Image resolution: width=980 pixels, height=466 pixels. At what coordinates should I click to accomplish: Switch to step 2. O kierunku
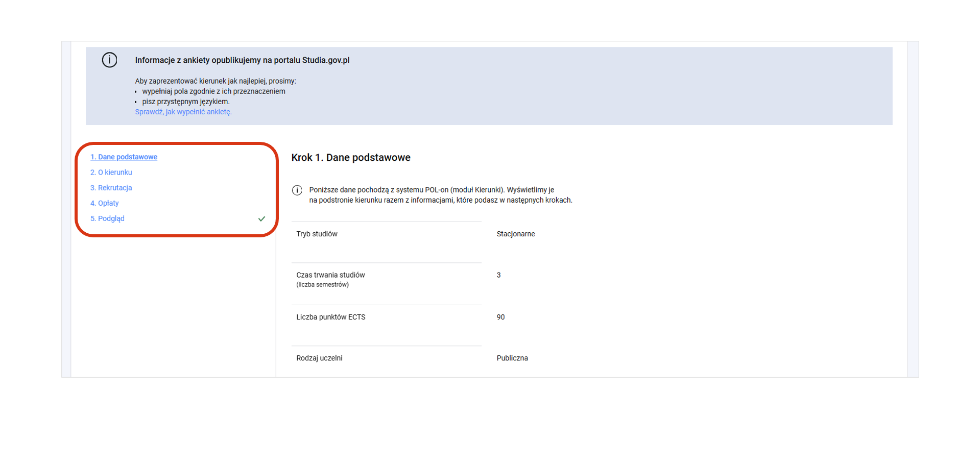(x=111, y=173)
